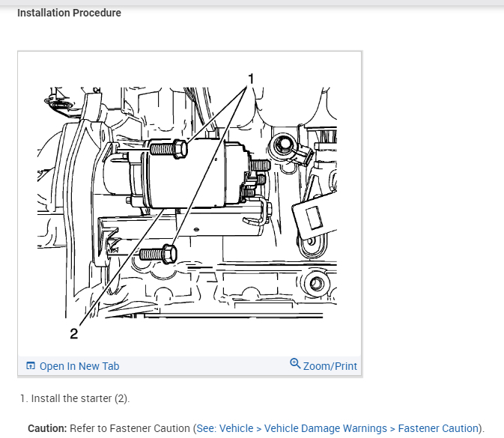Open the Zoom/Print link

pyautogui.click(x=330, y=366)
